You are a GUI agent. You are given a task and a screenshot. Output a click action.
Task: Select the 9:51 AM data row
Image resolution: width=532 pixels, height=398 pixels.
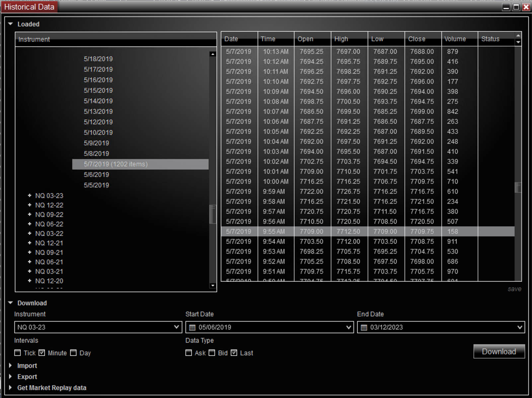pos(368,271)
